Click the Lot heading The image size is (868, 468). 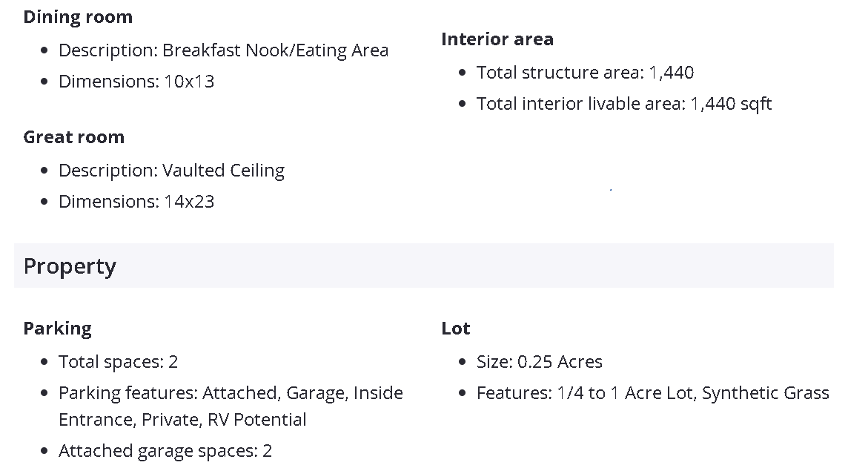click(x=456, y=329)
